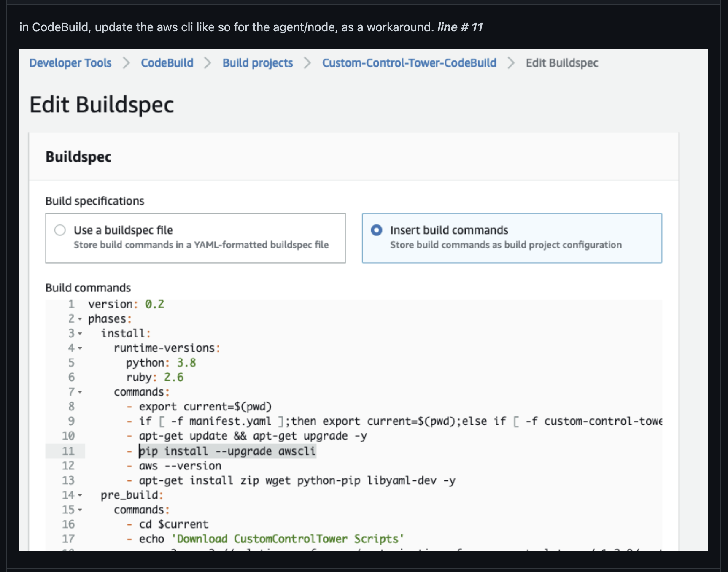Click the 'apt-get install zip wget python-pip' line
The width and height of the screenshot is (728, 572).
tap(297, 480)
